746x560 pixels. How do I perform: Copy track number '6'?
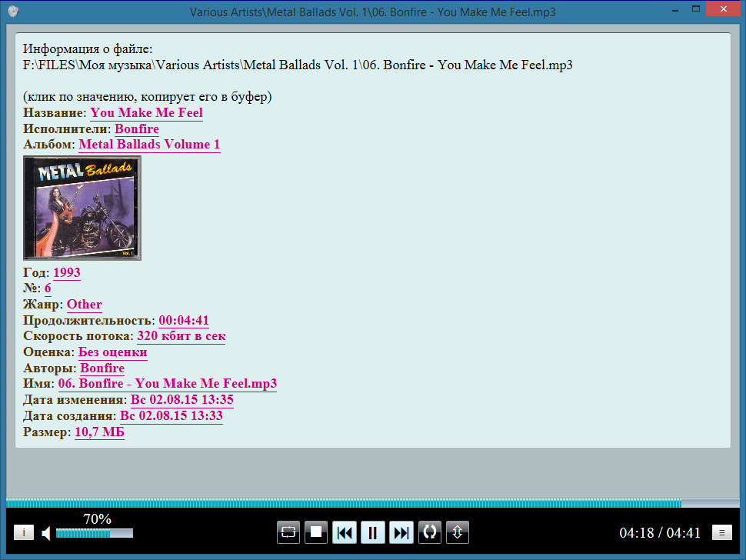48,288
